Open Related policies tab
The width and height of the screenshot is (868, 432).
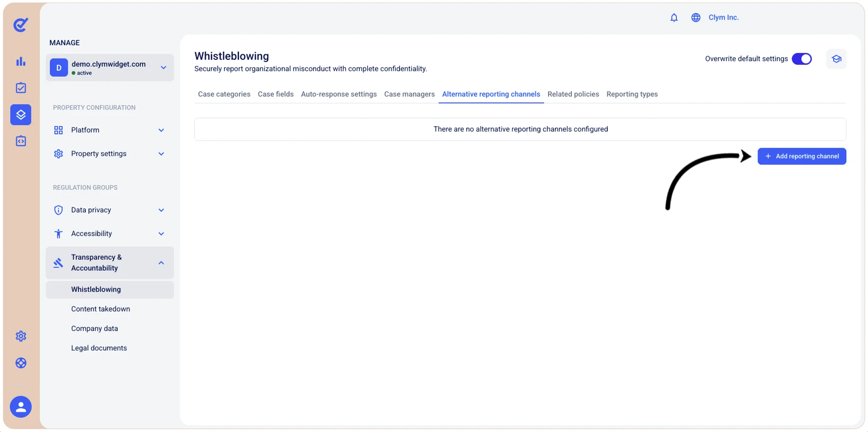point(573,94)
